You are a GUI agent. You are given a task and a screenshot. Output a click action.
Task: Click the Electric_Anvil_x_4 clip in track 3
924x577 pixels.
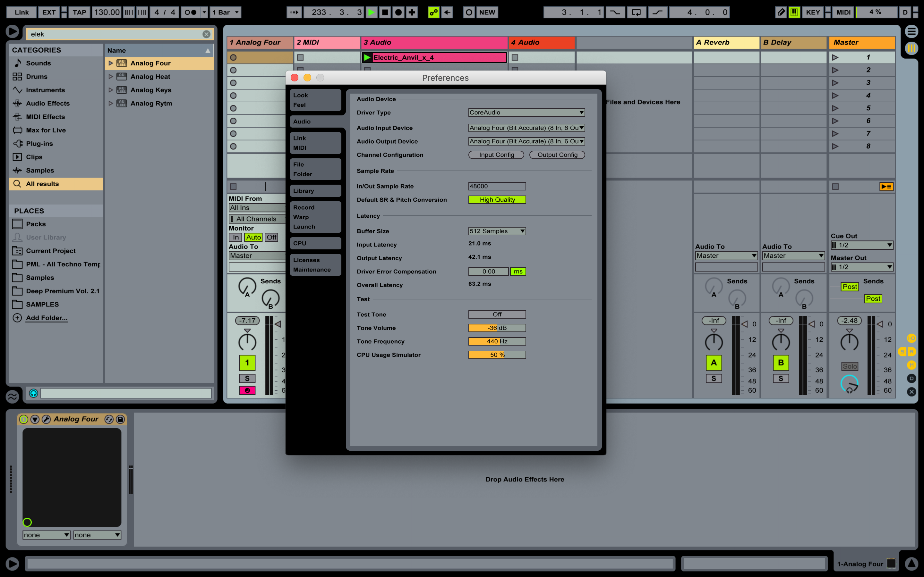[x=432, y=57]
